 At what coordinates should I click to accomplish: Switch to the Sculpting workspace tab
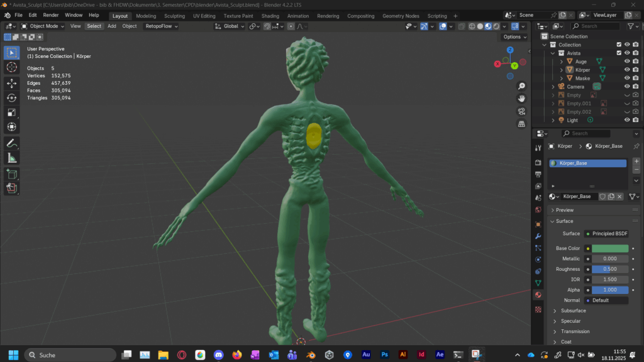(174, 16)
